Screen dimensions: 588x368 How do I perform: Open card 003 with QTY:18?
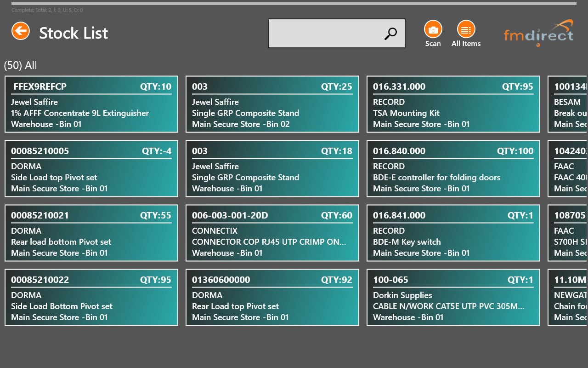point(272,169)
